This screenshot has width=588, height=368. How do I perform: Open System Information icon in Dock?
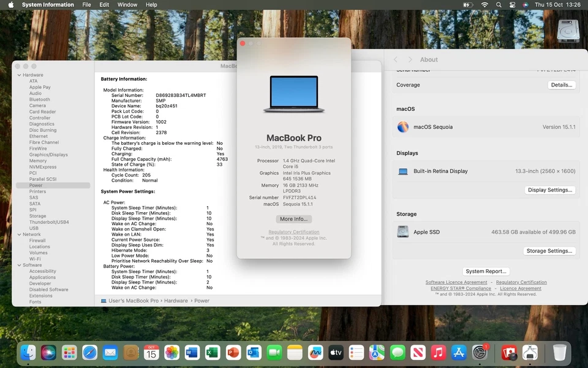pyautogui.click(x=529, y=353)
